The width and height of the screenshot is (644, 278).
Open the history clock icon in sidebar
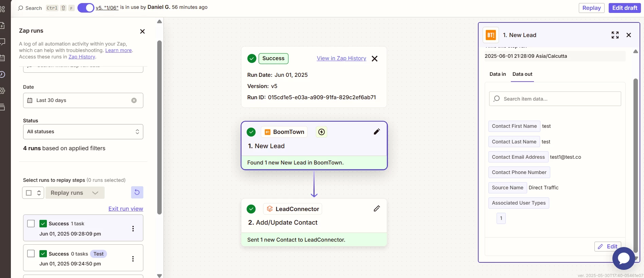click(x=2, y=74)
